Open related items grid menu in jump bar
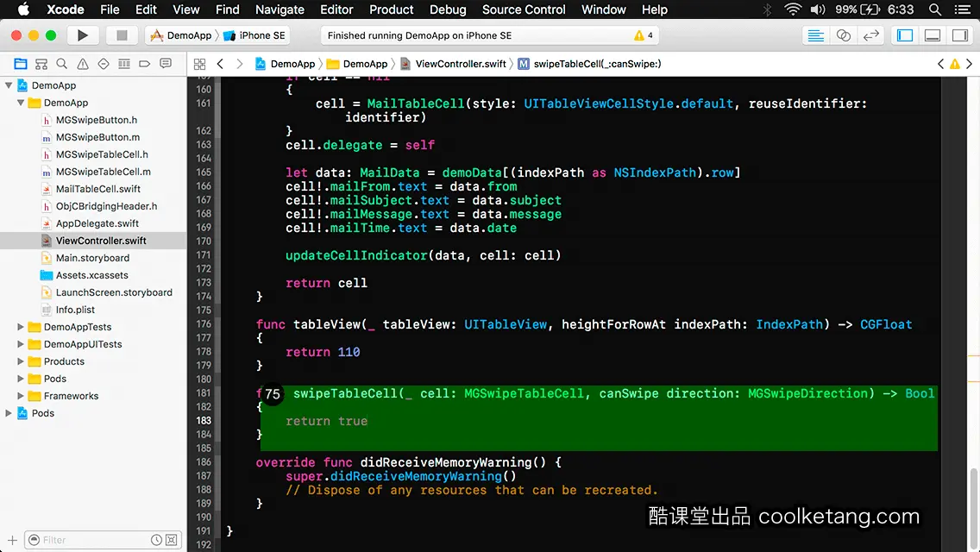 tap(199, 64)
